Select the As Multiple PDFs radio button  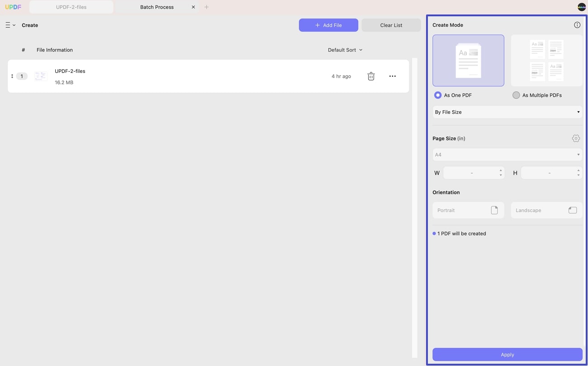[516, 95]
